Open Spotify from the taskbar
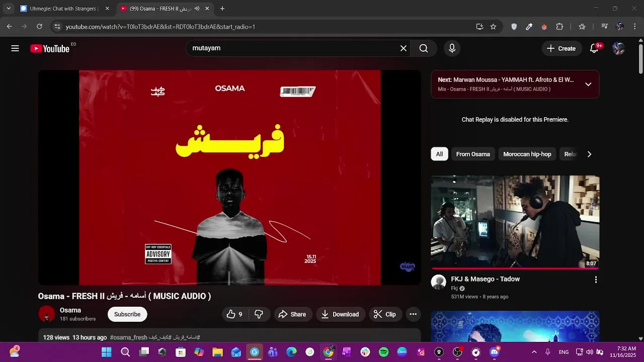 coord(383,352)
